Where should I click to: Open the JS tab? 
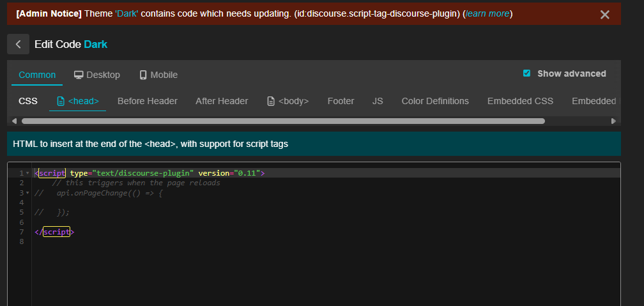378,101
